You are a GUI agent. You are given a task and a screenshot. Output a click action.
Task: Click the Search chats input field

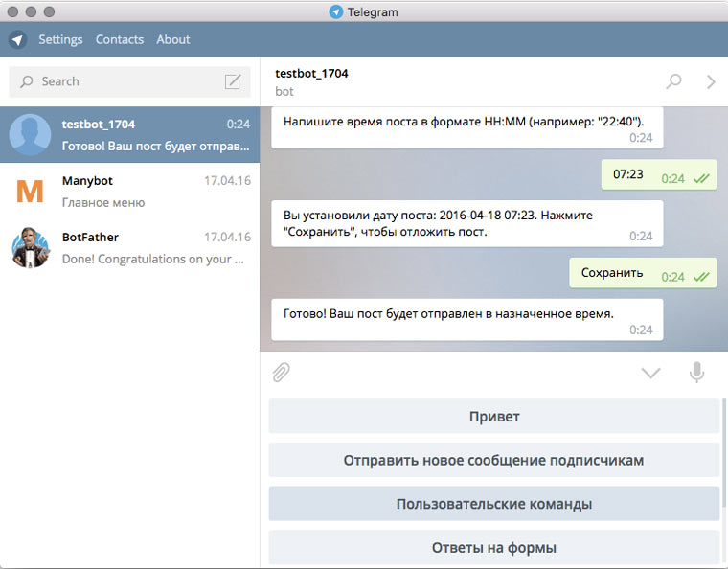120,81
